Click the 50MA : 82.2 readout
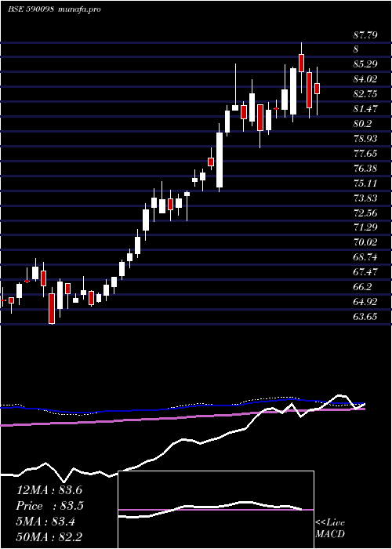 pos(49,537)
